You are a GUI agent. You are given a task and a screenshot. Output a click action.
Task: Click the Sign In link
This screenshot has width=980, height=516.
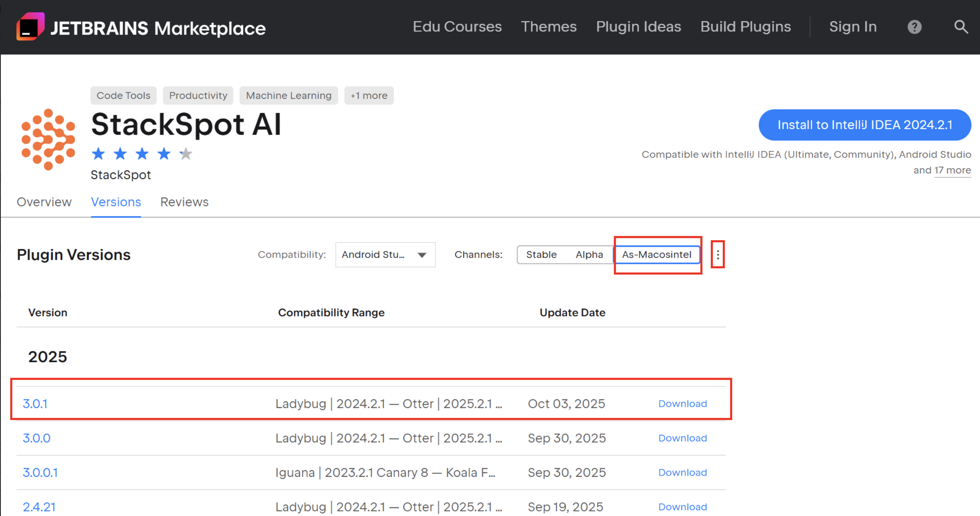(852, 27)
